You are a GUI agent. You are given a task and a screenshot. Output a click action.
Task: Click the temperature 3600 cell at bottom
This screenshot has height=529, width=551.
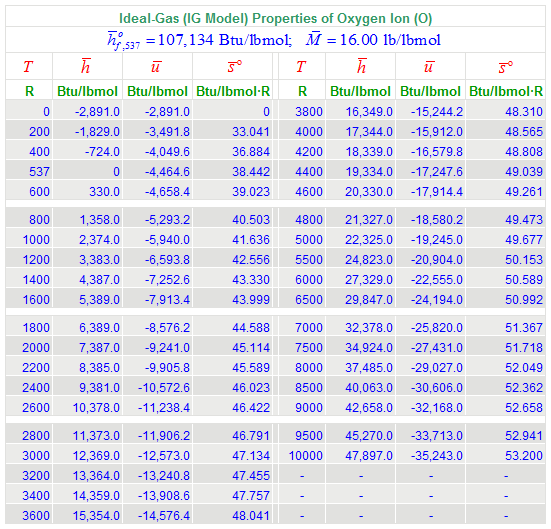(36, 516)
